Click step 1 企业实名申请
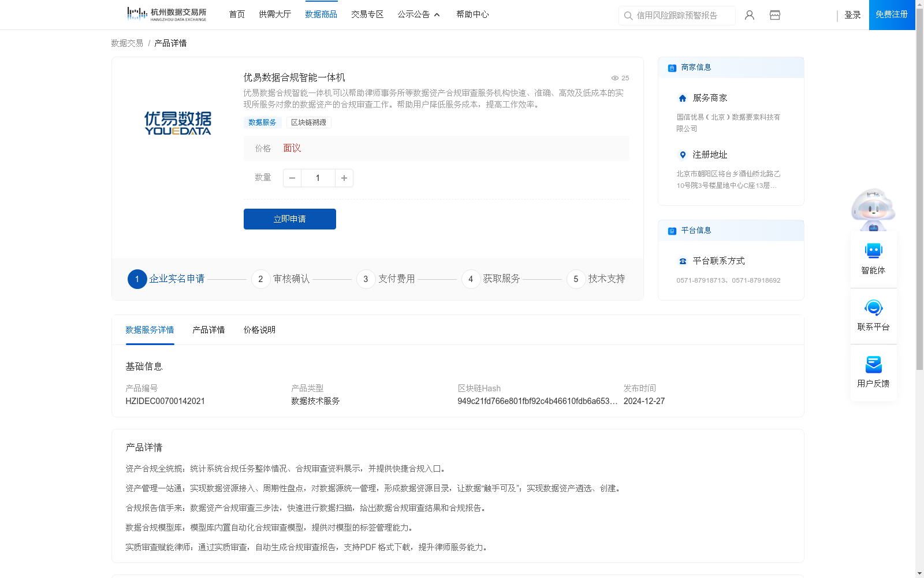This screenshot has width=924, height=578. coord(166,279)
